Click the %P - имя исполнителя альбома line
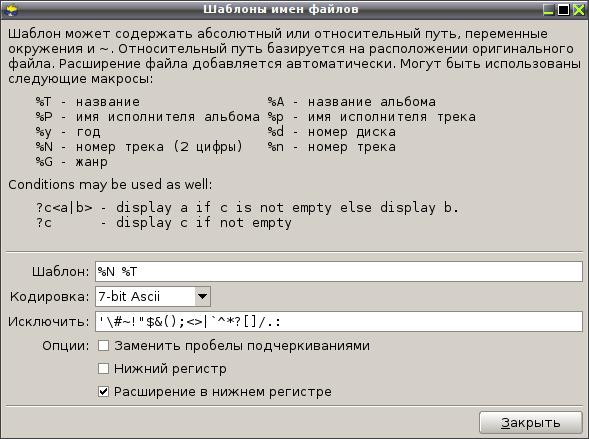 pyautogui.click(x=148, y=117)
